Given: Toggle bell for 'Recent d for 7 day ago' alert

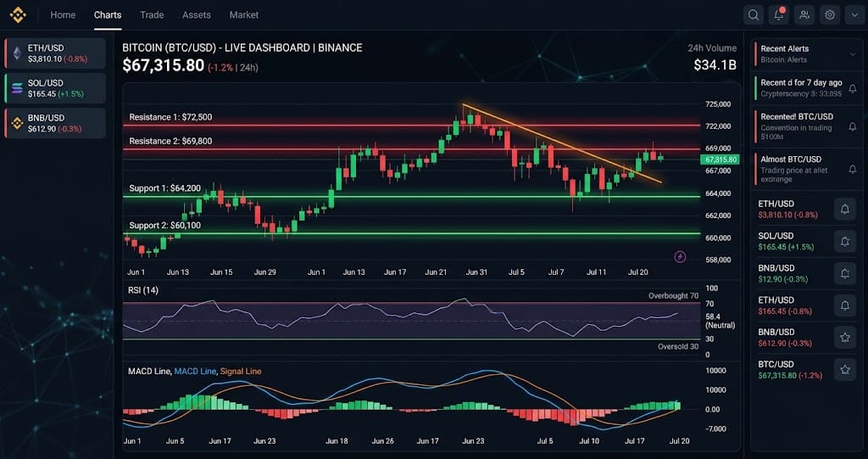Looking at the screenshot, I should click(x=853, y=88).
